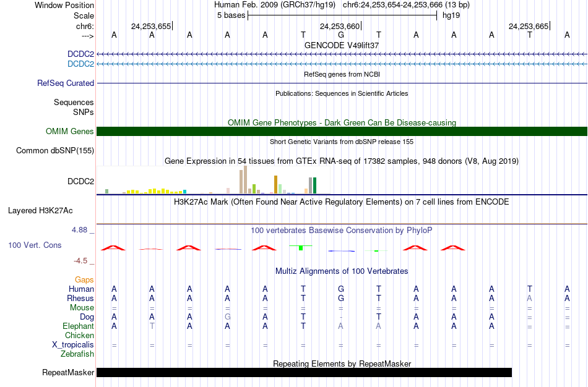
Task: Click the green PhyloP conservation bar
Action: [x=301, y=248]
